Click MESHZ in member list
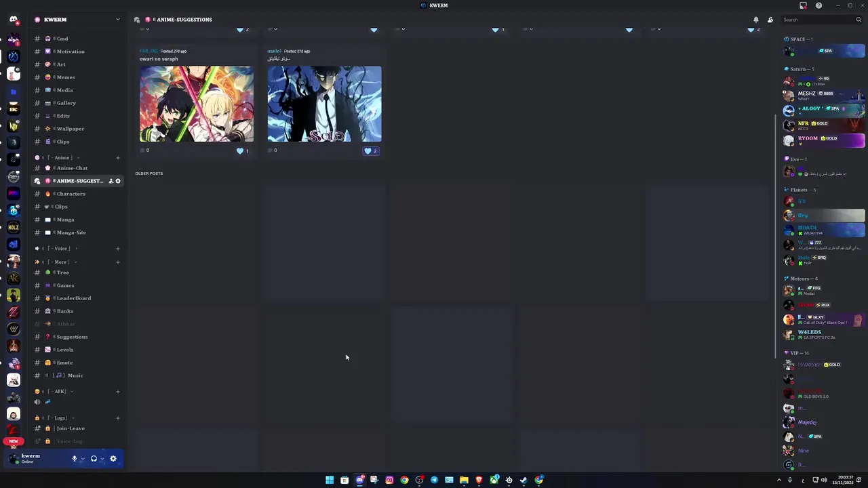The height and width of the screenshot is (488, 868). [x=824, y=96]
